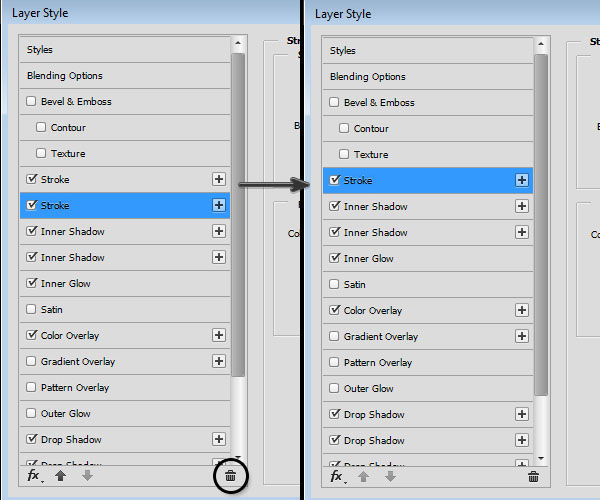Uncheck unhighlighted Stroke checkbox, left dialog

31,179
